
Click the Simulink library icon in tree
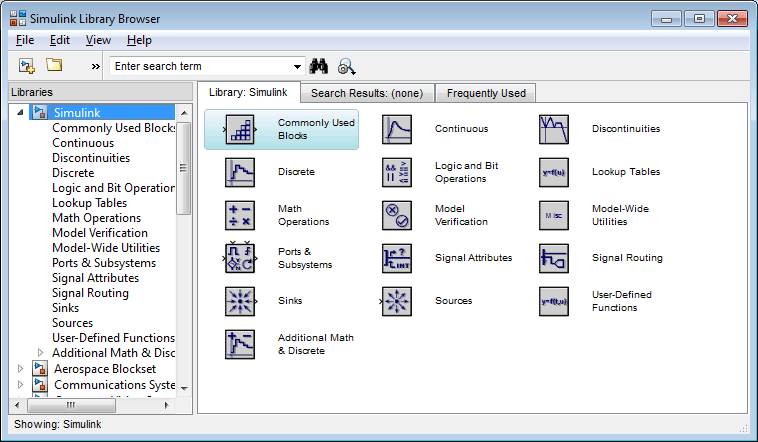pos(40,112)
